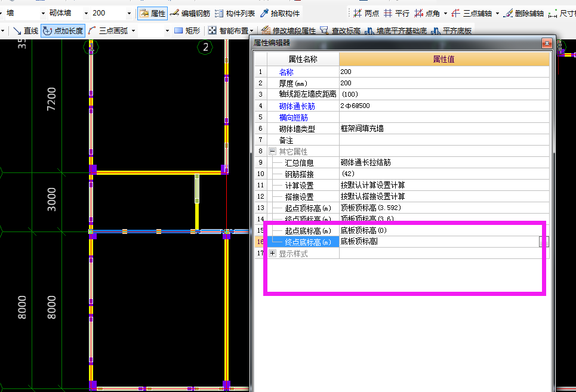The image size is (576, 392).
Task: Select the 直线 drawing tool
Action: pos(25,31)
